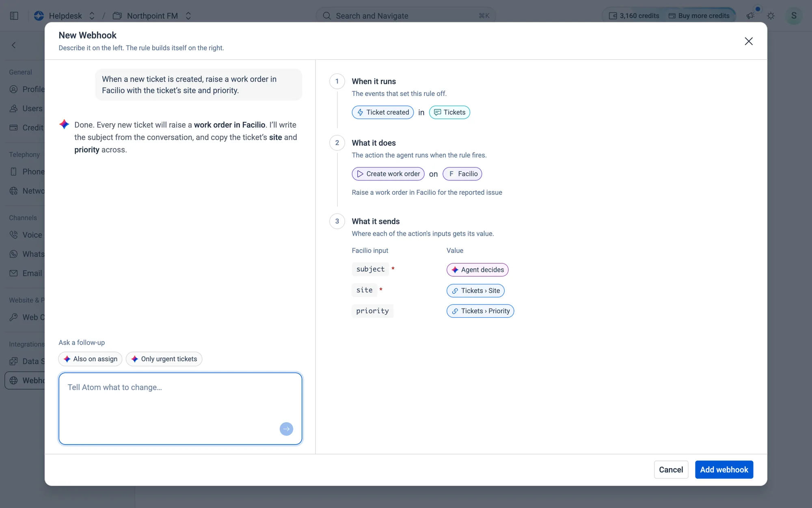Click the Tickets source chip
Image resolution: width=812 pixels, height=508 pixels.
coord(449,112)
